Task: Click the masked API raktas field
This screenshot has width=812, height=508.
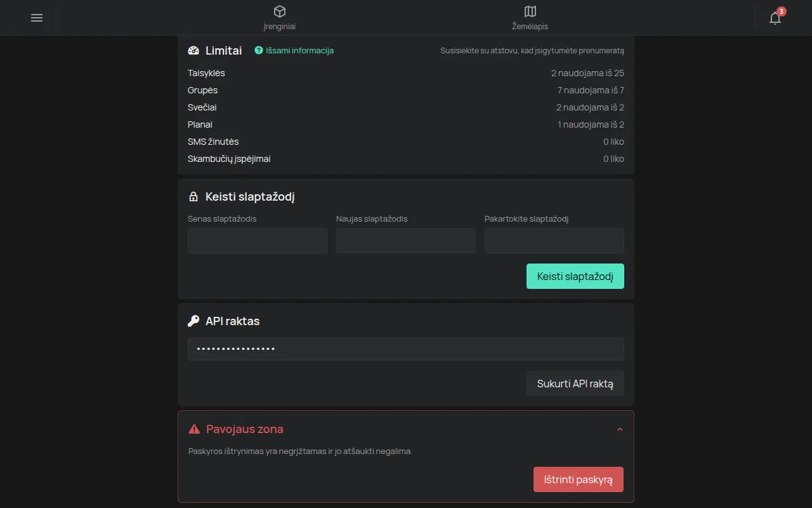Action: [406, 349]
